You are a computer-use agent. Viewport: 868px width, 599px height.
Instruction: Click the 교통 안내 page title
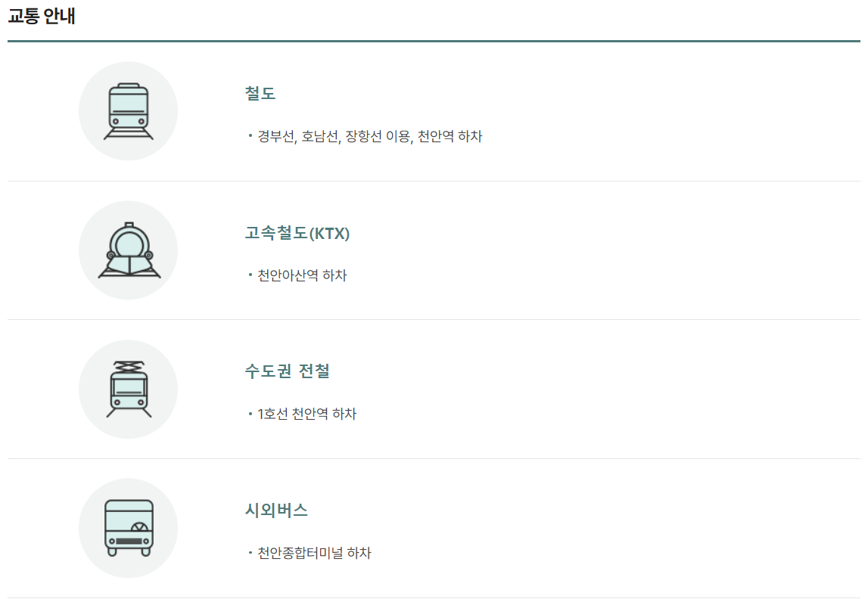tap(42, 15)
